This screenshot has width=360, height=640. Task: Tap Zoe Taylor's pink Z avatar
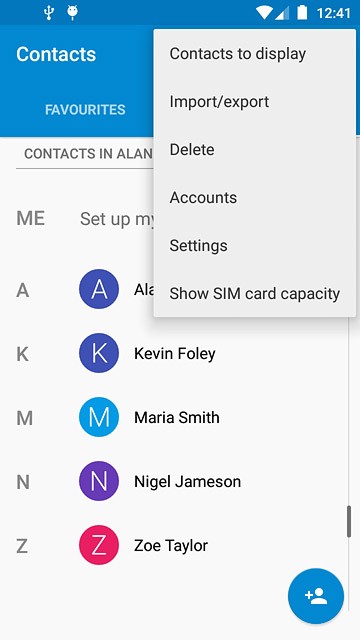99,545
